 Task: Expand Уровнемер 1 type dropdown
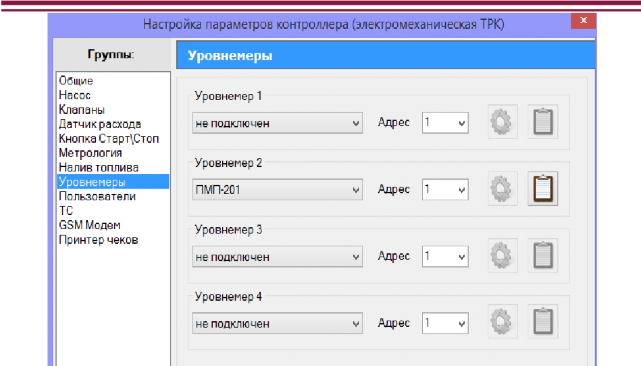tap(277, 123)
